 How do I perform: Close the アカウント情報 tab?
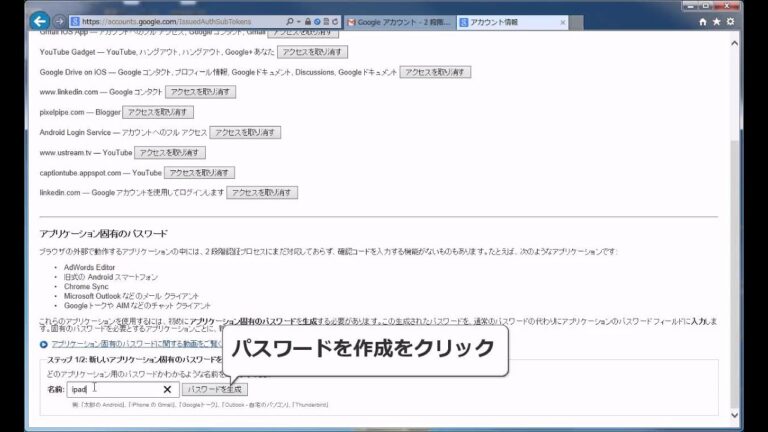(563, 22)
